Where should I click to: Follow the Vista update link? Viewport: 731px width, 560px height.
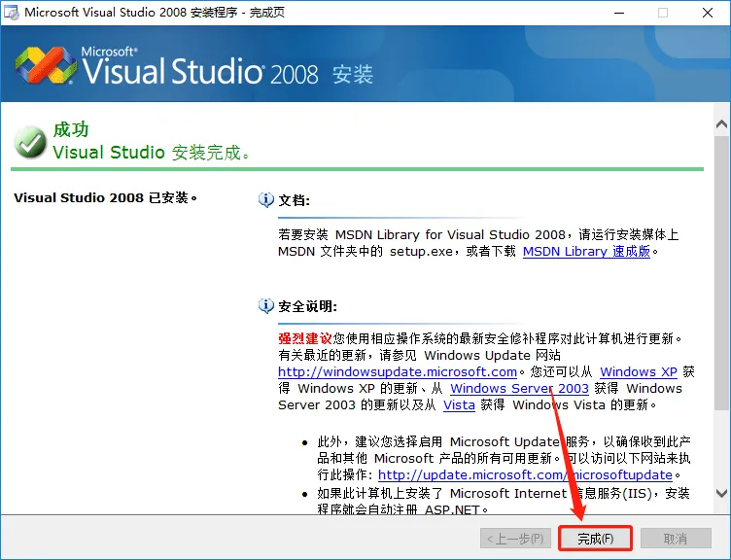point(459,404)
